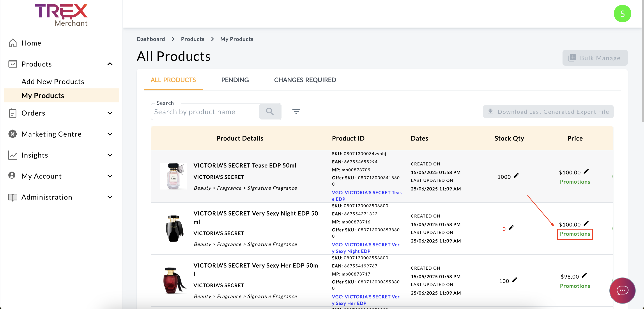The height and width of the screenshot is (309, 644).
Task: Go to Home in sidebar
Action: [x=31, y=43]
